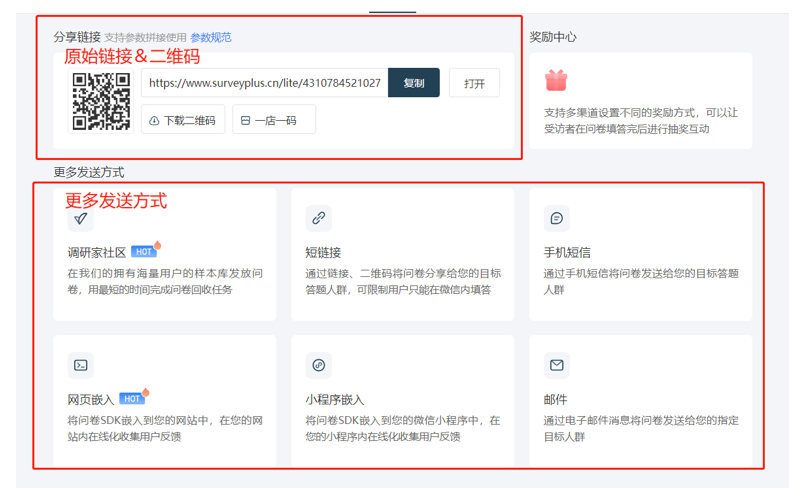
Task: Click the red gift box icon
Action: pyautogui.click(x=556, y=80)
